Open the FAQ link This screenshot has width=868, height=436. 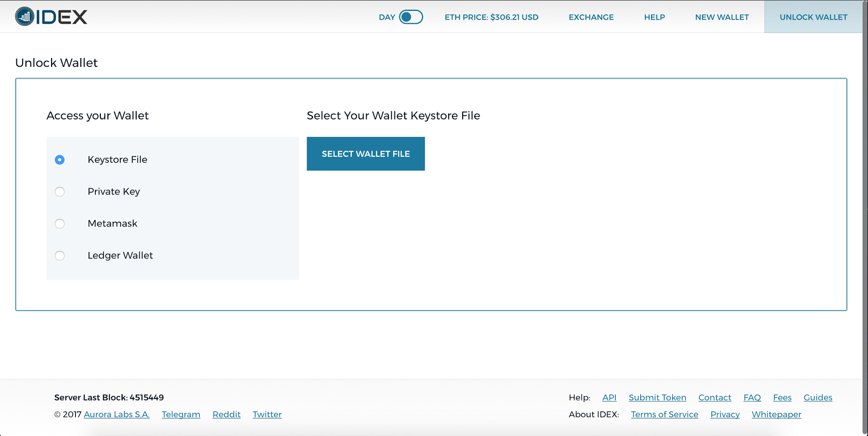pyautogui.click(x=752, y=397)
